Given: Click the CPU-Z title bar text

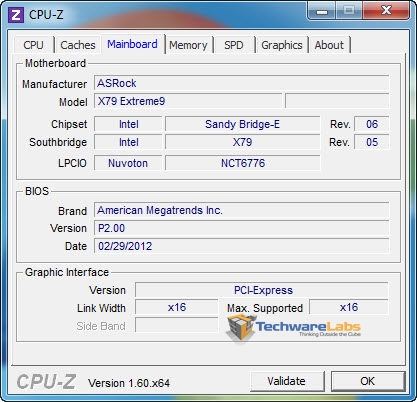Looking at the screenshot, I should [x=46, y=15].
